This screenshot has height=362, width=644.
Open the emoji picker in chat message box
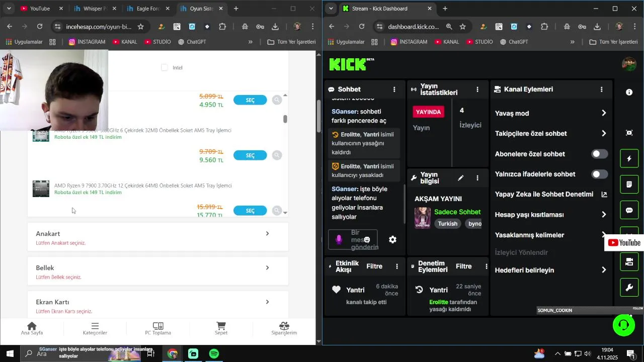point(367,240)
